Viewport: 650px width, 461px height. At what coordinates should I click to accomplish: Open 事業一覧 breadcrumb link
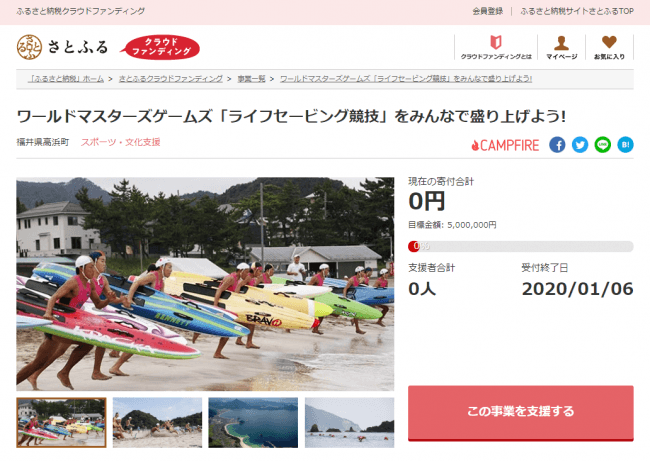point(251,78)
